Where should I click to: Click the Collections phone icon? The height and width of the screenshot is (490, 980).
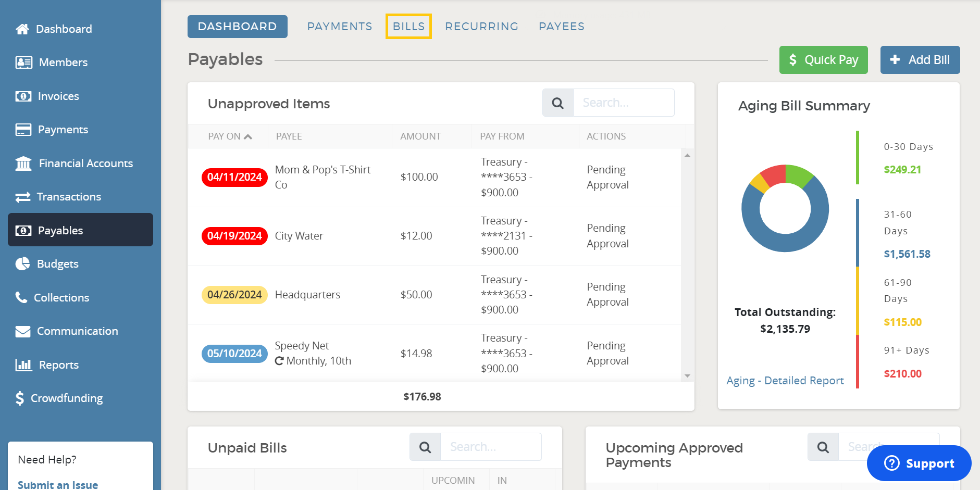pos(21,297)
